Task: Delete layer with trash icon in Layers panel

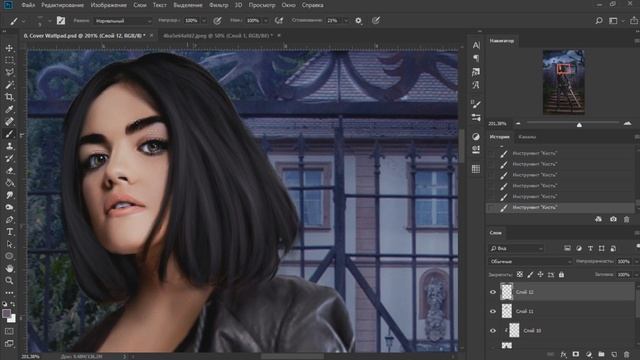Action: coord(627,354)
